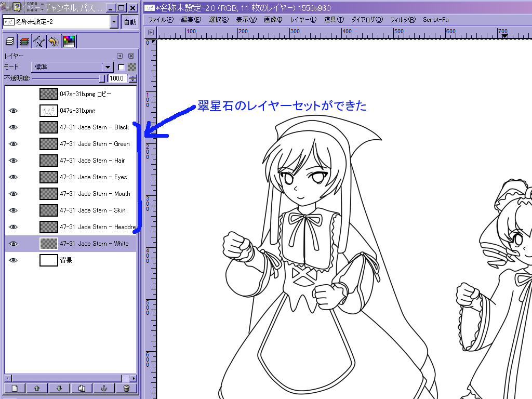Click the 背景 layer thumbnail
The width and height of the screenshot is (532, 399).
(49, 260)
